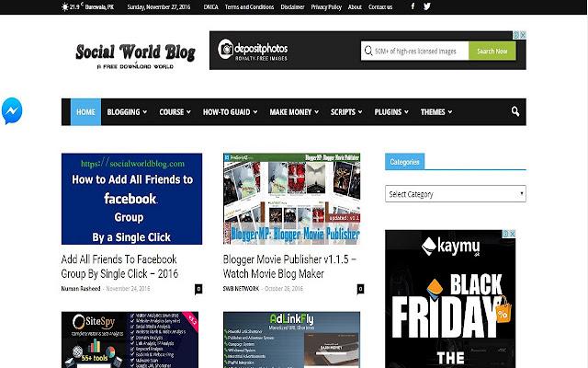Click the AdChoices icon on depositphotos banner
Image resolution: width=588 pixels, height=368 pixels.
click(x=516, y=35)
